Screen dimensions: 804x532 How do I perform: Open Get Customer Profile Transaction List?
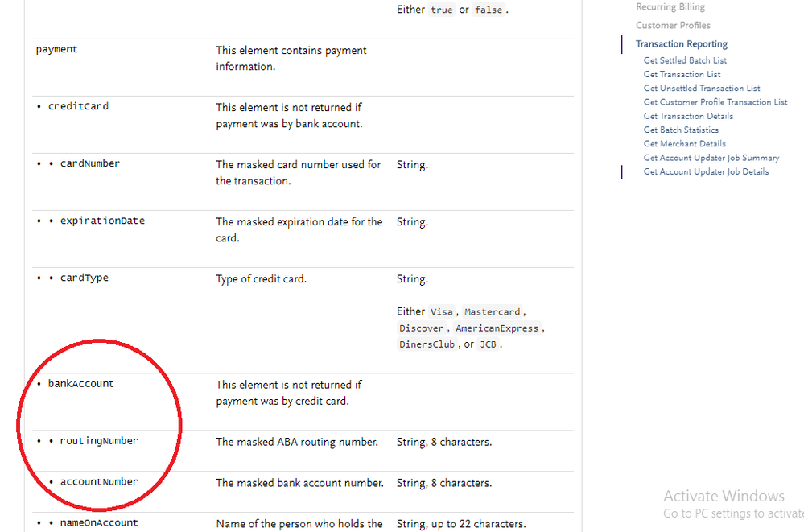pyautogui.click(x=715, y=102)
